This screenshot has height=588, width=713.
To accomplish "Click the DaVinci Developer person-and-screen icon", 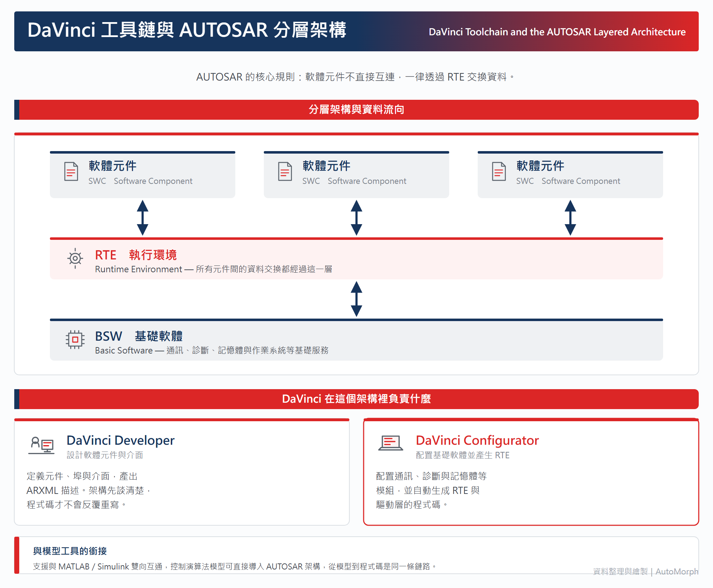I will click(41, 445).
